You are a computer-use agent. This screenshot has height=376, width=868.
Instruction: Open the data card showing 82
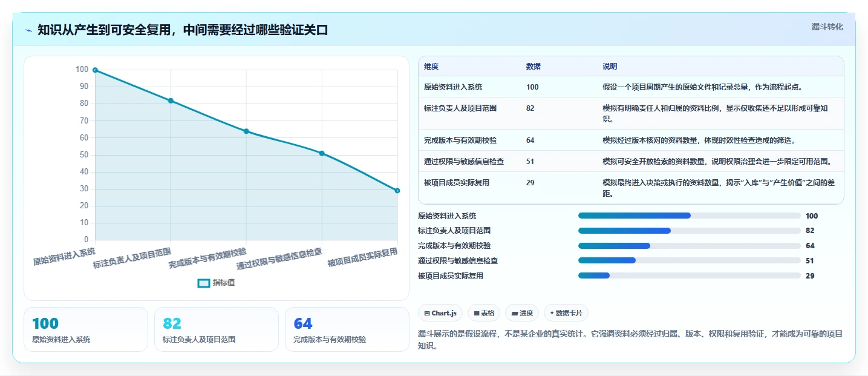point(217,329)
